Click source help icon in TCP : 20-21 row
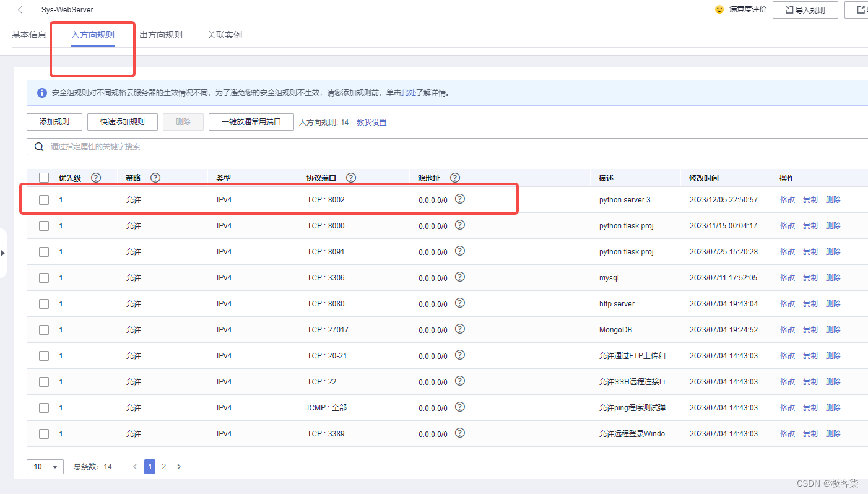This screenshot has height=494, width=868. [459, 355]
